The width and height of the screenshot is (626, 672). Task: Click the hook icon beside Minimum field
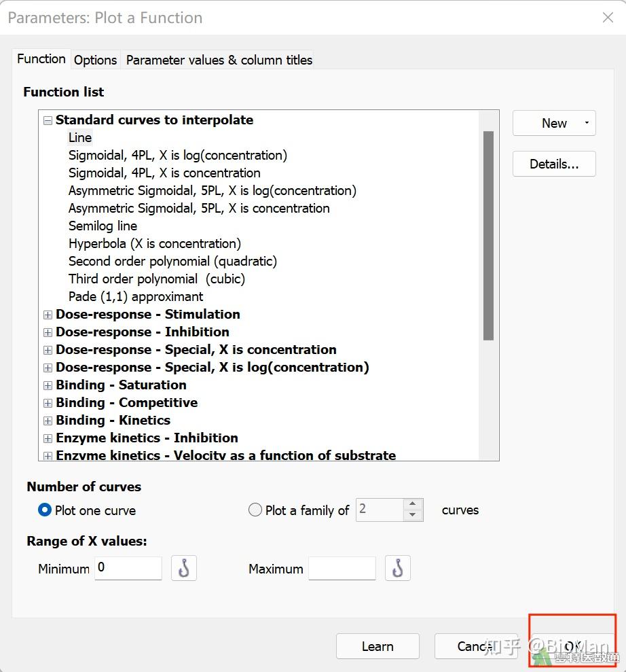[x=183, y=568]
